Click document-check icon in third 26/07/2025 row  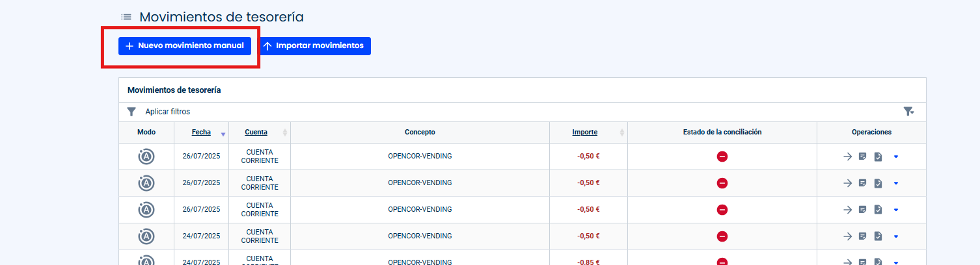click(x=878, y=210)
